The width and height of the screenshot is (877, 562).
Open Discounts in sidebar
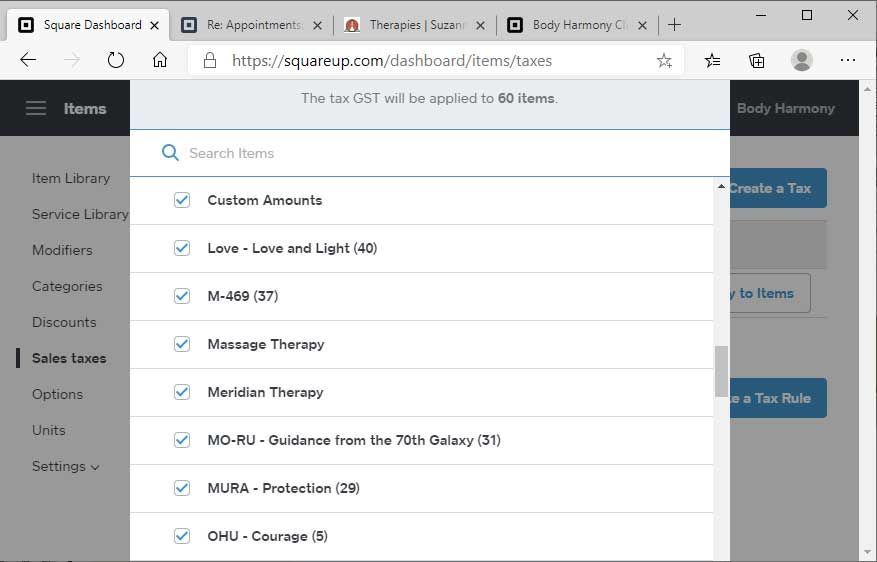coord(64,322)
